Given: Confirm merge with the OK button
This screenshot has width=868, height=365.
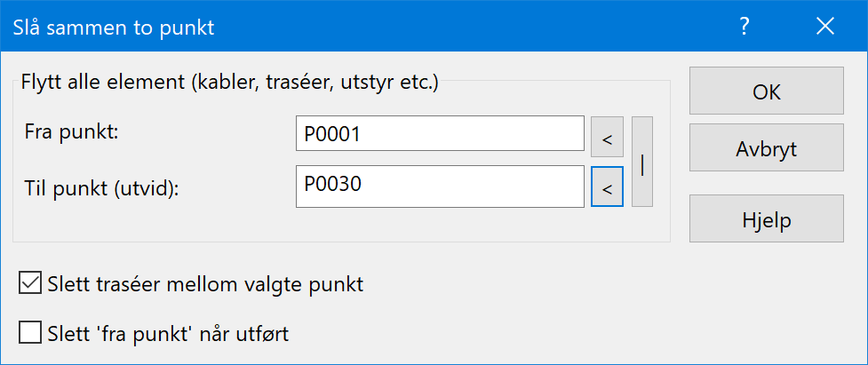Looking at the screenshot, I should [x=767, y=91].
